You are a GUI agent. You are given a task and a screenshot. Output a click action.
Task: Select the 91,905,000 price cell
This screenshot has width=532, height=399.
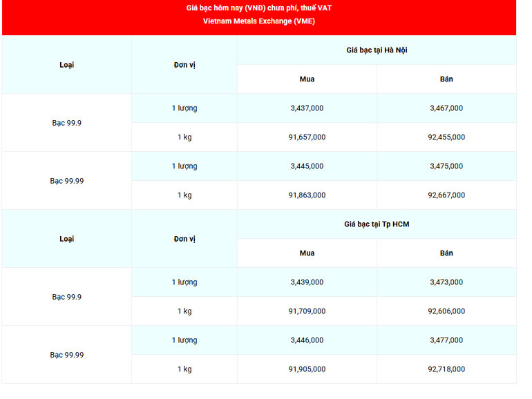tap(307, 369)
